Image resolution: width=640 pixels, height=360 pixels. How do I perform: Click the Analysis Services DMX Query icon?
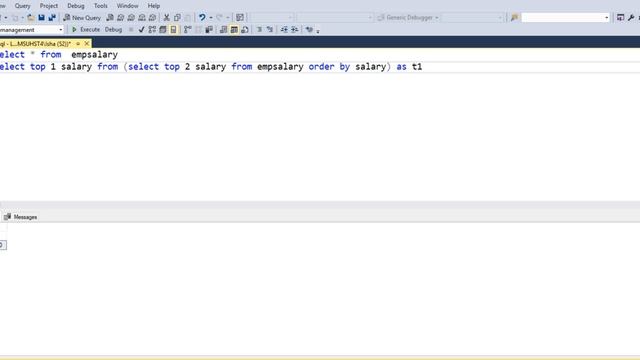[x=131, y=18]
